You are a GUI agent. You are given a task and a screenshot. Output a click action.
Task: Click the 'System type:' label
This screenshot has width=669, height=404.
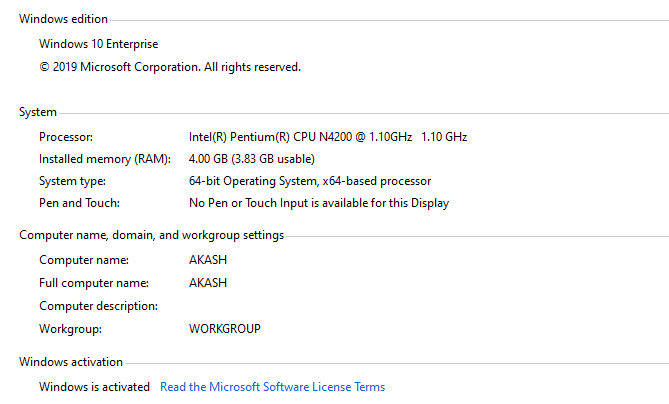tap(72, 181)
